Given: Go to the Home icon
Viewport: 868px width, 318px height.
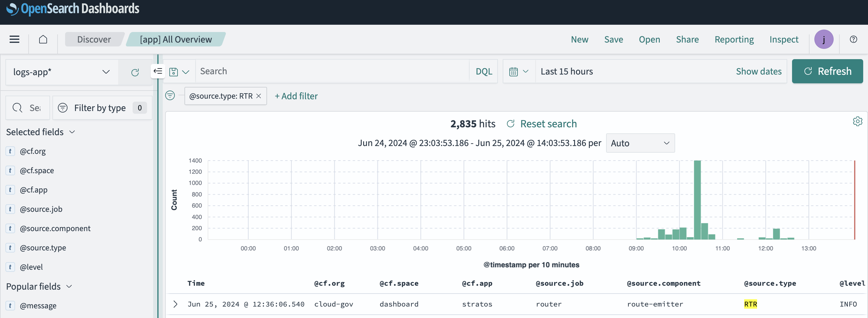Looking at the screenshot, I should pyautogui.click(x=43, y=40).
